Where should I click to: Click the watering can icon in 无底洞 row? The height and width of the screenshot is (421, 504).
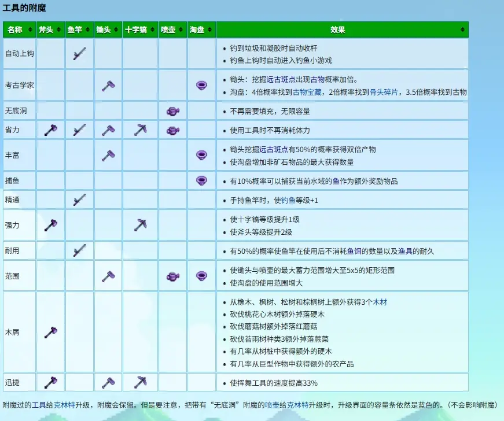pos(172,110)
